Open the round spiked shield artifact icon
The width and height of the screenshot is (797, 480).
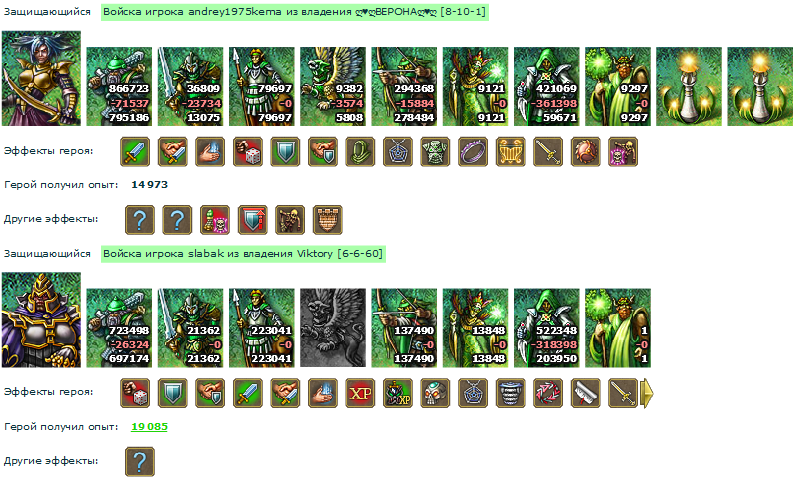point(586,152)
